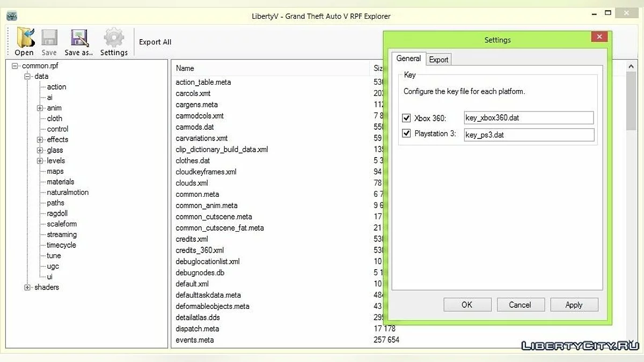Click Apply in the Settings dialog

point(574,305)
